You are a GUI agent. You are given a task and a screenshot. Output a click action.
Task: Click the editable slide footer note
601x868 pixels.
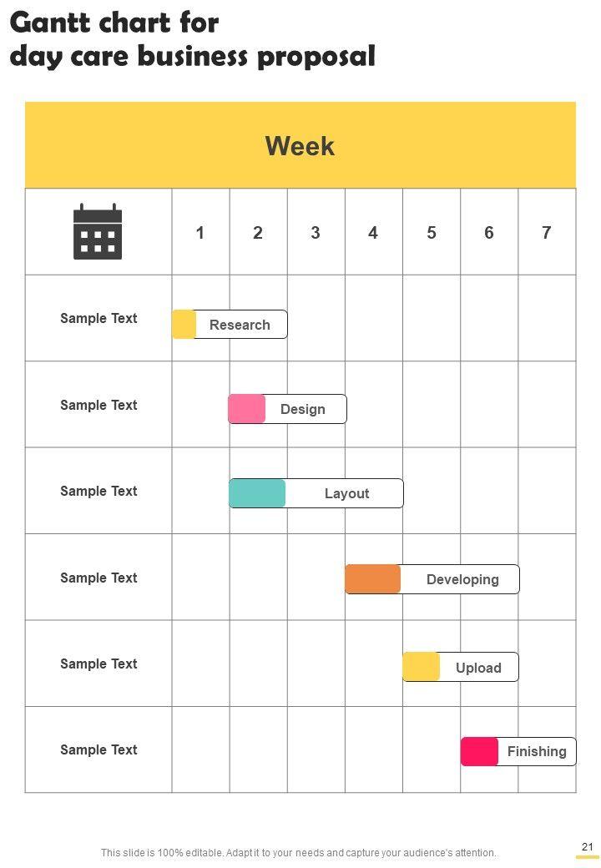(299, 853)
